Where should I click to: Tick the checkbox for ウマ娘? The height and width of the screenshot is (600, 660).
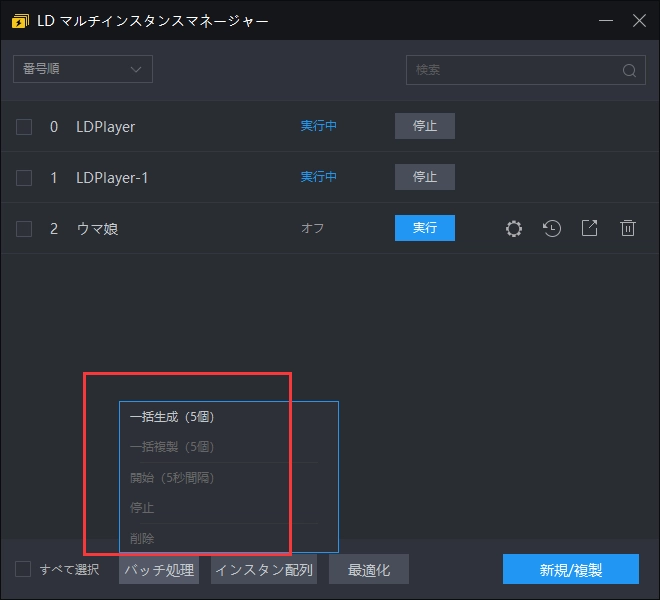coord(24,229)
